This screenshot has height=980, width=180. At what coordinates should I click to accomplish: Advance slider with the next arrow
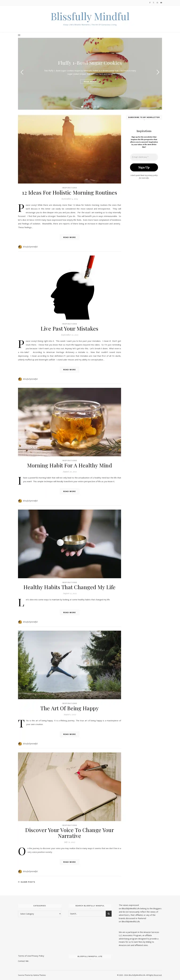tap(158, 72)
